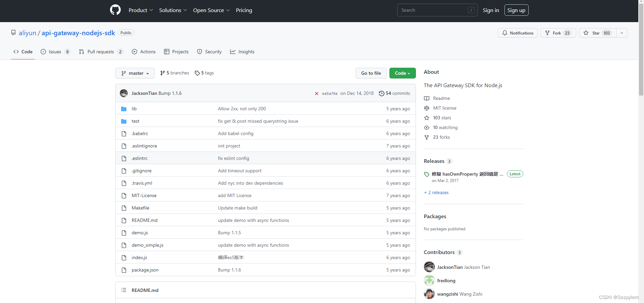Click the Pricing link
The width and height of the screenshot is (644, 303).
(x=244, y=10)
